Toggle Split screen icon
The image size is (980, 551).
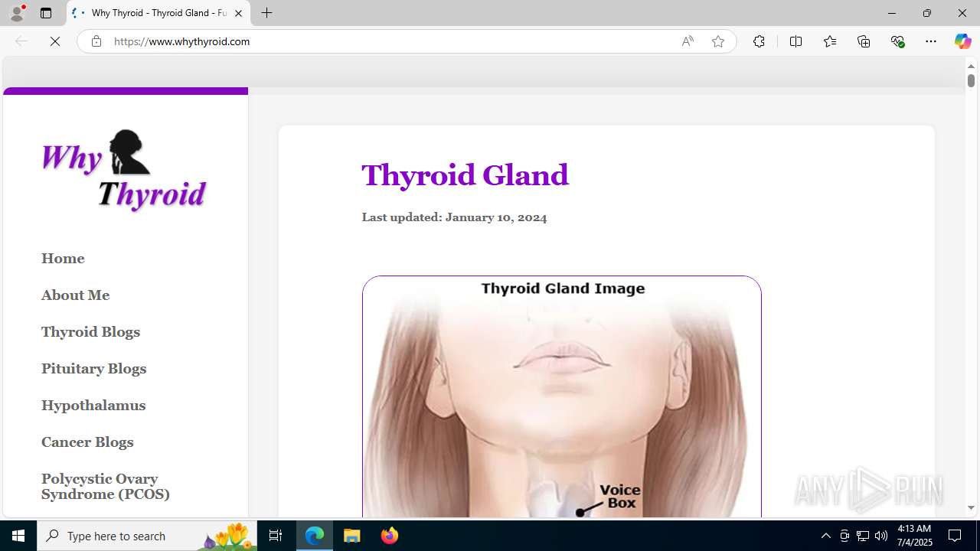(x=795, y=41)
